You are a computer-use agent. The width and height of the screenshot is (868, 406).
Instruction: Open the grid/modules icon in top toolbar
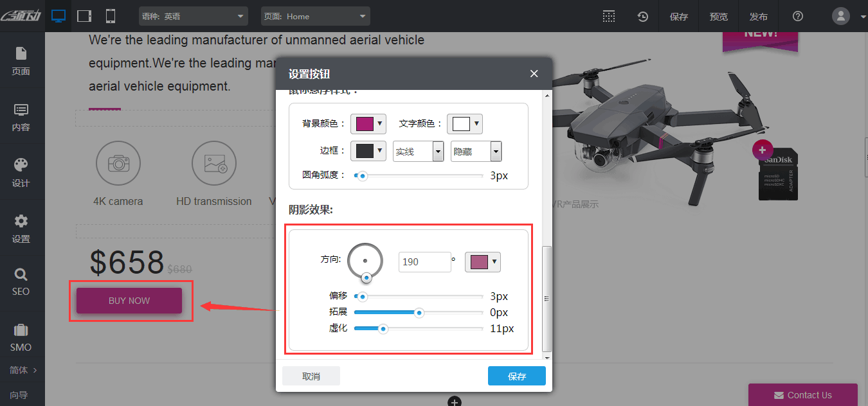609,16
